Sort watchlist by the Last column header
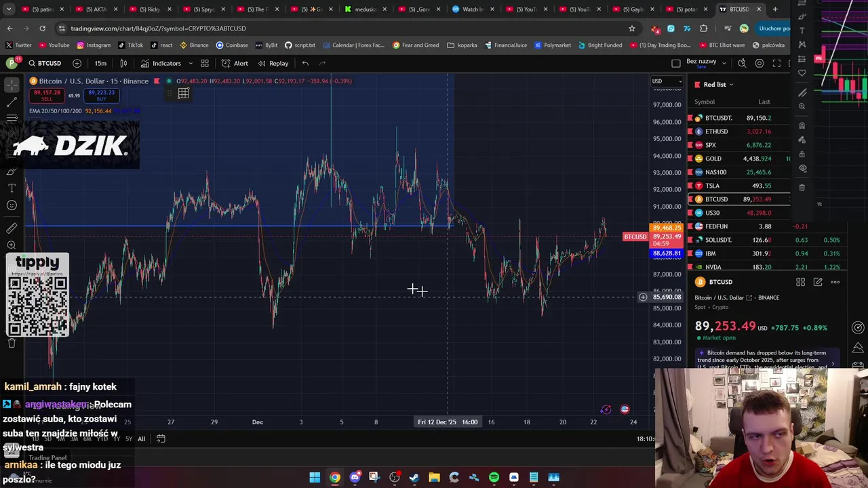This screenshot has width=868, height=488. (x=764, y=102)
